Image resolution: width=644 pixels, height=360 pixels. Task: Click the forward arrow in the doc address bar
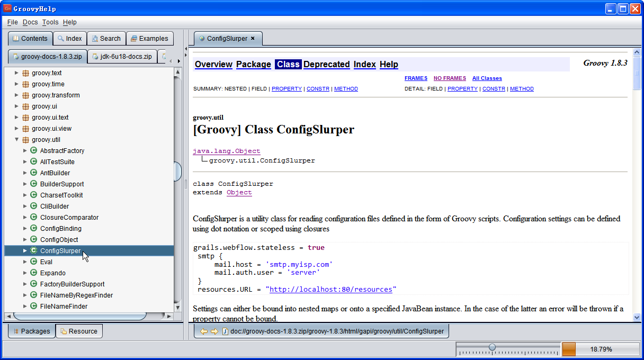pyautogui.click(x=214, y=331)
